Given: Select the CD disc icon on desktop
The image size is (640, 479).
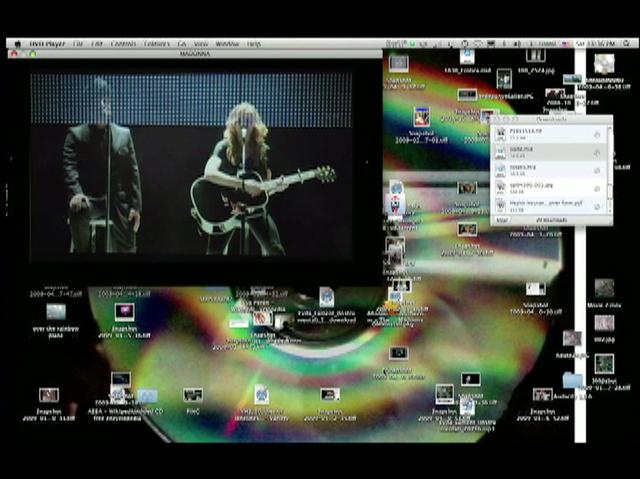Looking at the screenshot, I should coord(604,64).
